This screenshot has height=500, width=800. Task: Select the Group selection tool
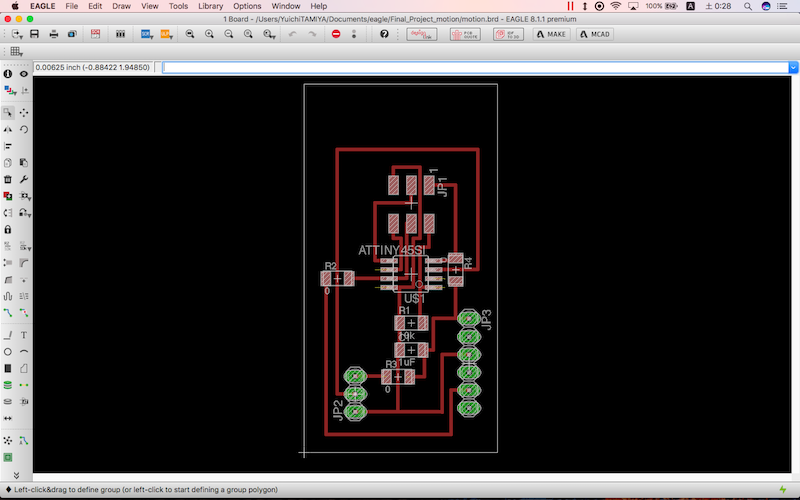(x=8, y=112)
